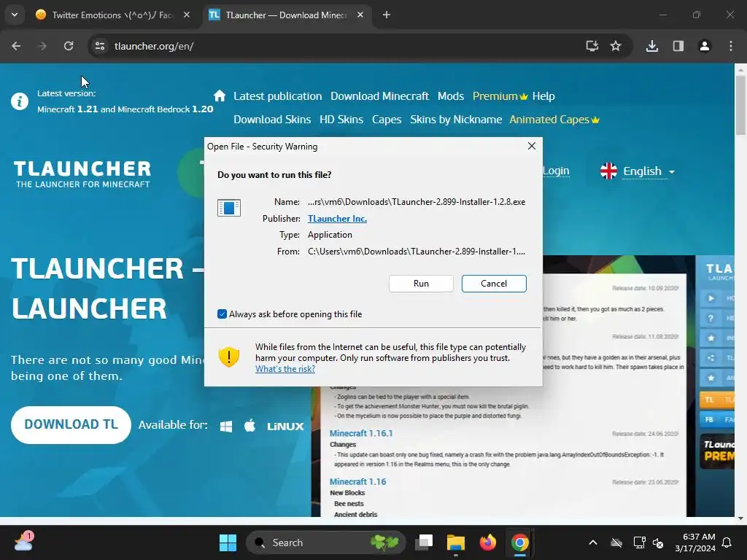Close the Security Warning dialog with X
Viewport: 747px width, 560px height.
tap(532, 146)
